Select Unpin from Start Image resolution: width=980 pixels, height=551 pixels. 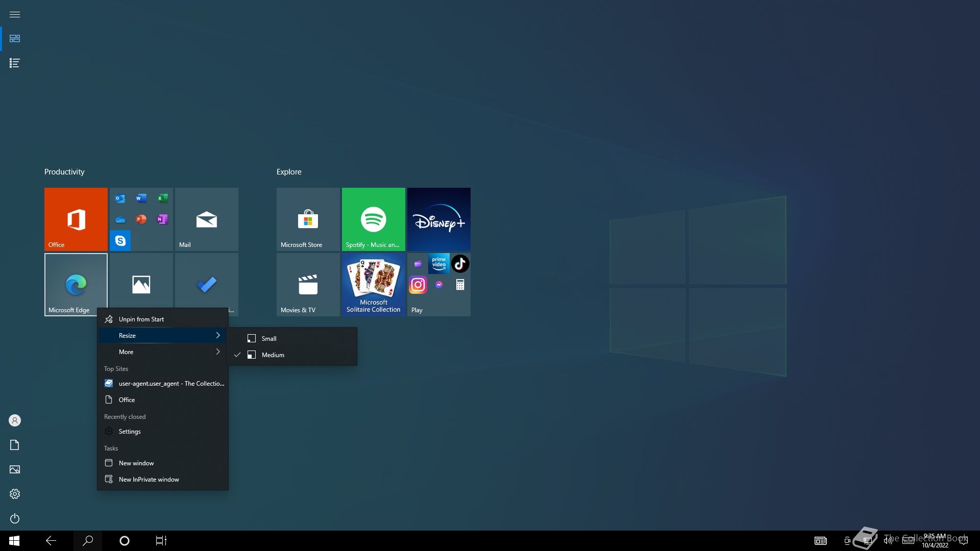[163, 319]
